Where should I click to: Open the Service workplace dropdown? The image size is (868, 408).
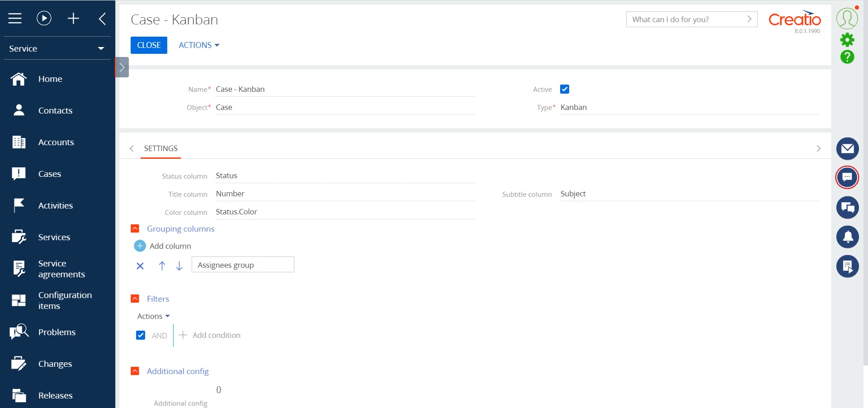[x=101, y=48]
